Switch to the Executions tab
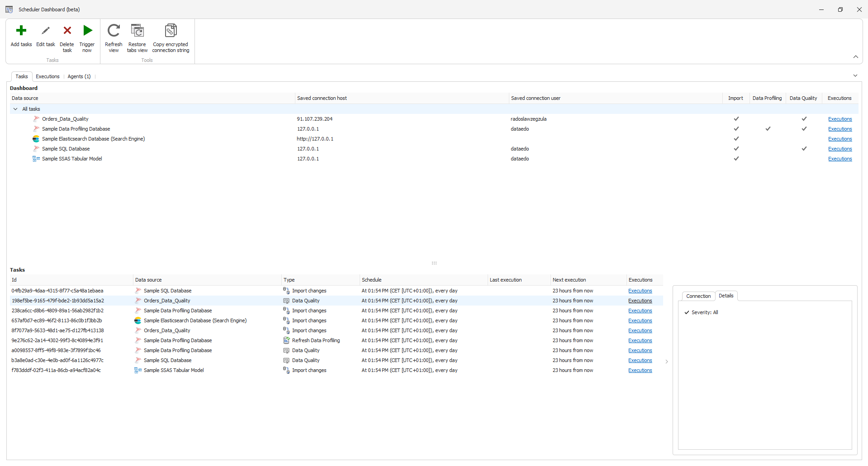Image resolution: width=868 pixels, height=466 pixels. (x=47, y=76)
